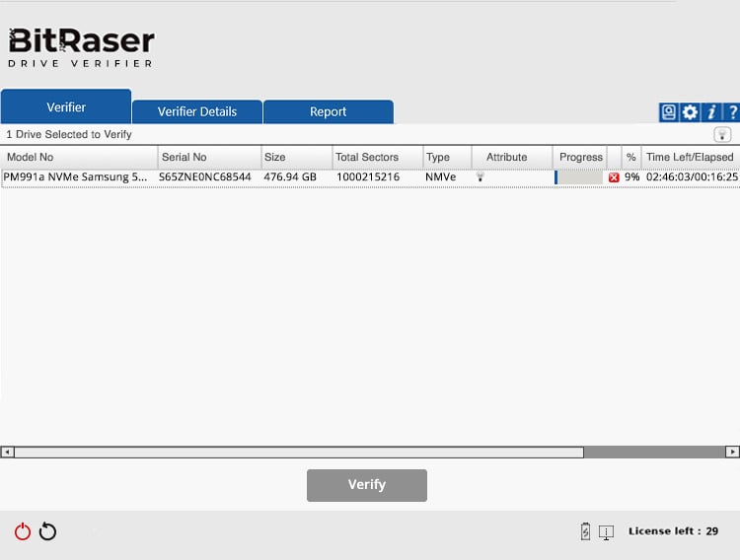Click the power off icon
The width and height of the screenshot is (740, 560).
(x=22, y=531)
